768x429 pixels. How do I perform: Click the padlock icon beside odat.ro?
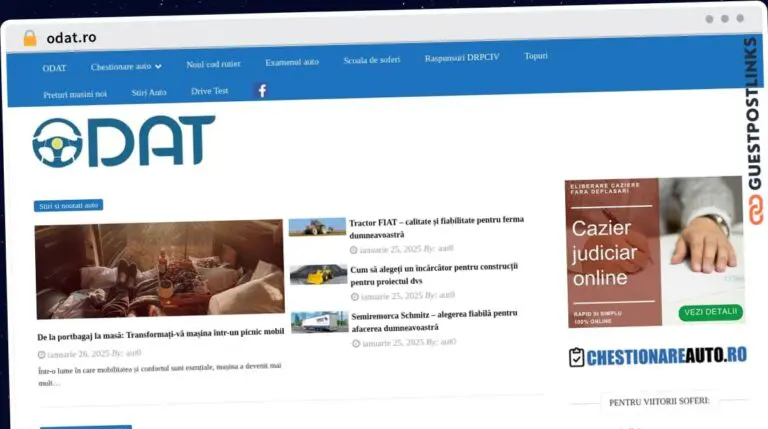tap(30, 38)
